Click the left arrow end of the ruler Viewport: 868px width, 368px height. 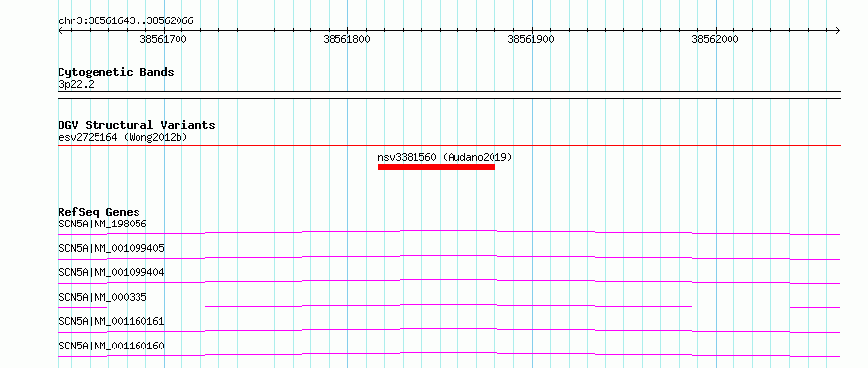60,31
